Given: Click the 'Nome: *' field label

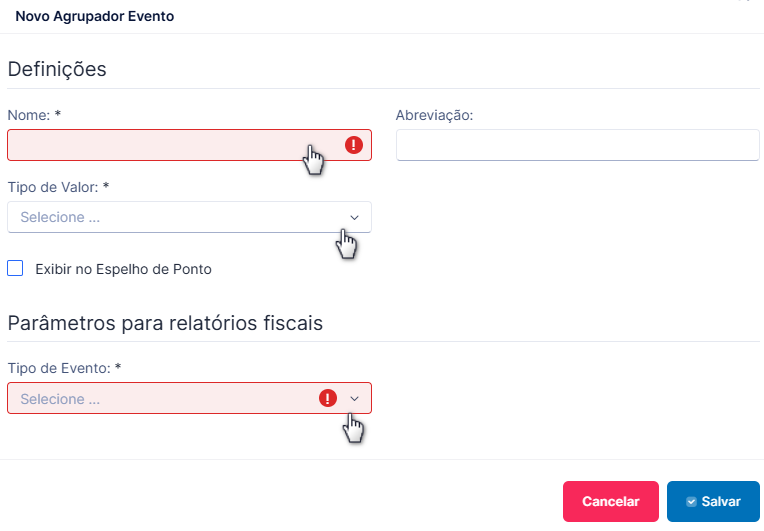Looking at the screenshot, I should (34, 115).
